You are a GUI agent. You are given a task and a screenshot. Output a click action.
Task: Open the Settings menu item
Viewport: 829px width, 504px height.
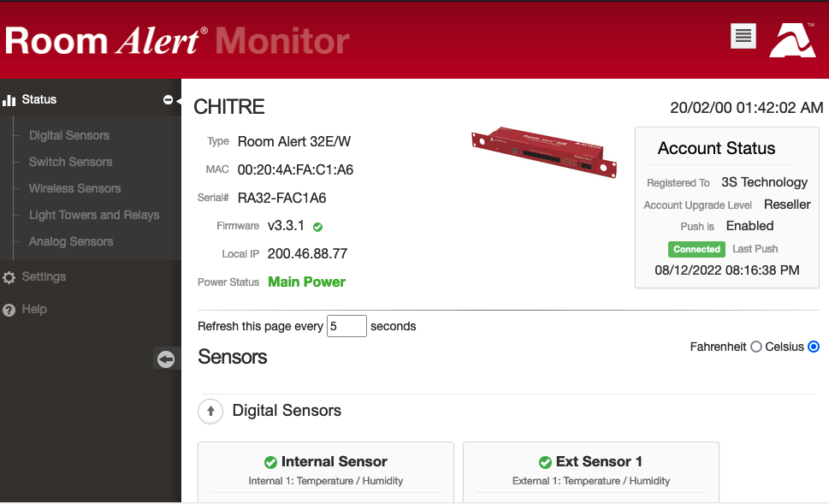[44, 276]
